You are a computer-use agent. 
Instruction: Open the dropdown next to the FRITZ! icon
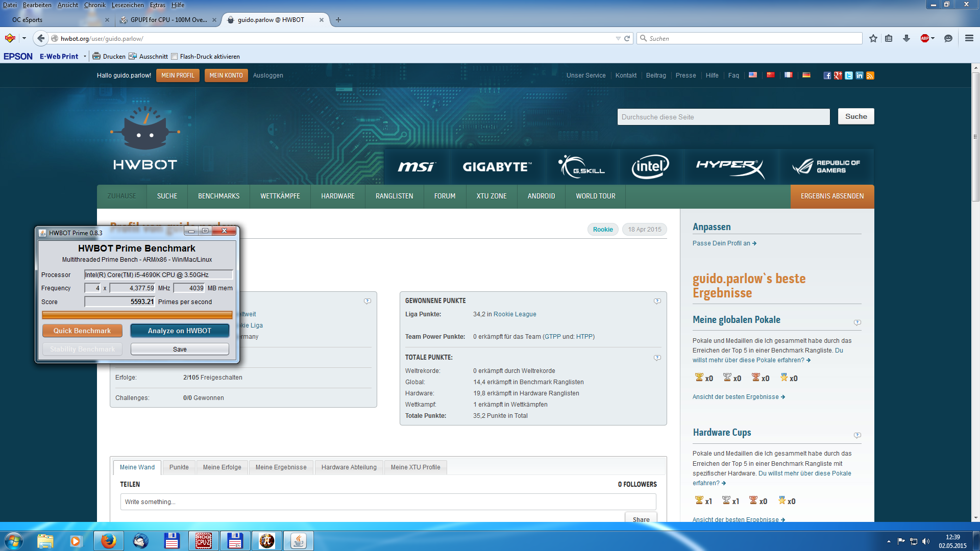pyautogui.click(x=24, y=38)
